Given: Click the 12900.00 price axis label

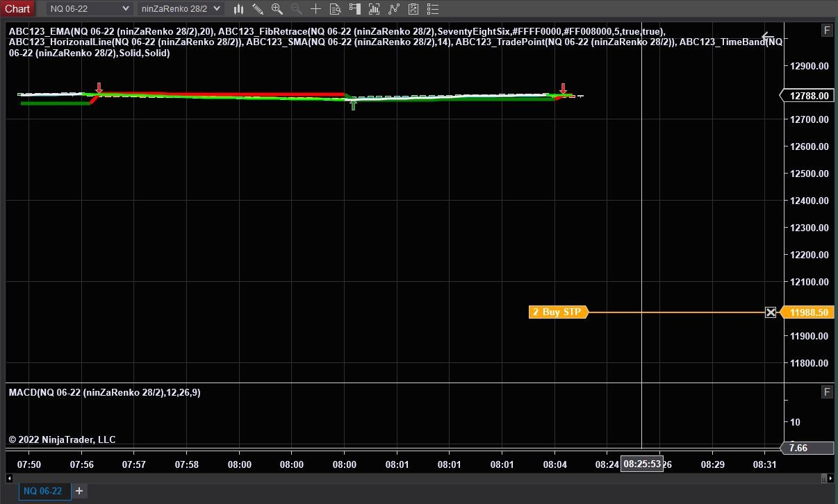Looking at the screenshot, I should point(810,66).
